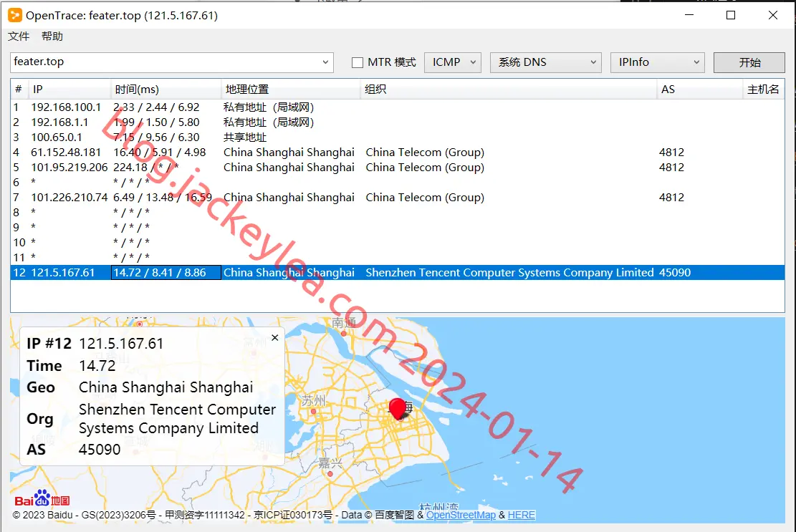This screenshot has height=532, width=796.
Task: Maximize the OpenTrace window
Action: [731, 15]
